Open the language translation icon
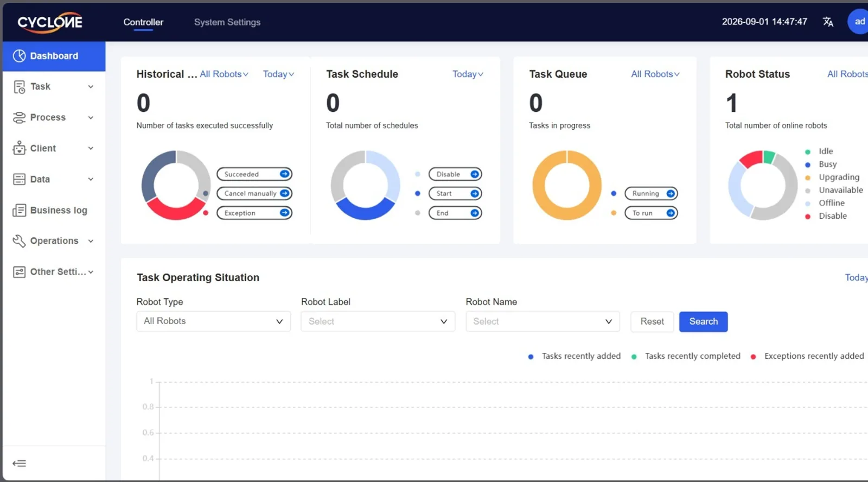Viewport: 868px width, 482px height. coord(828,22)
